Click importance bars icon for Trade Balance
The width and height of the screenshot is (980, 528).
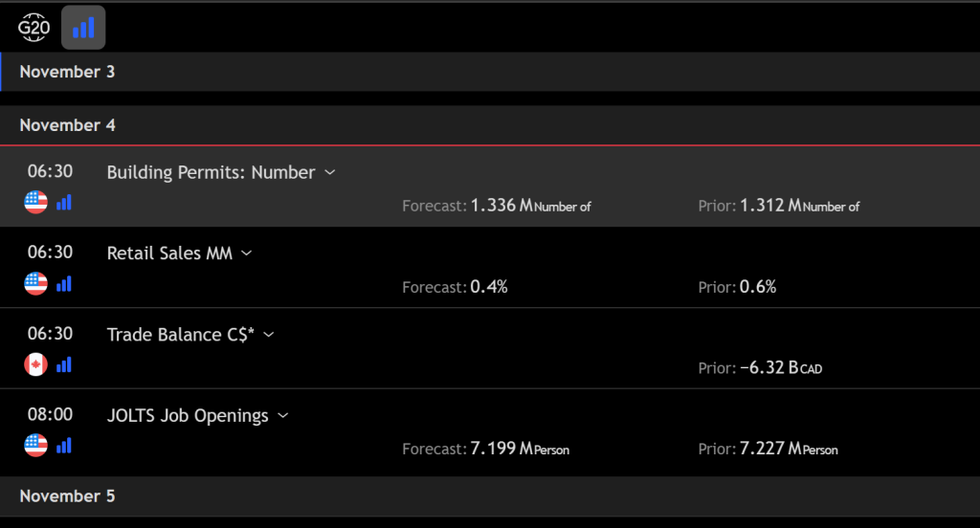[x=64, y=364]
